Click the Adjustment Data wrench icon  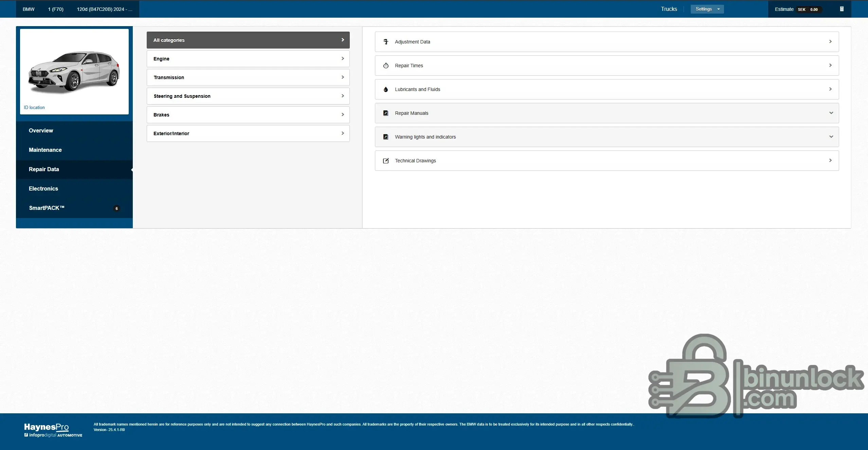tap(386, 42)
